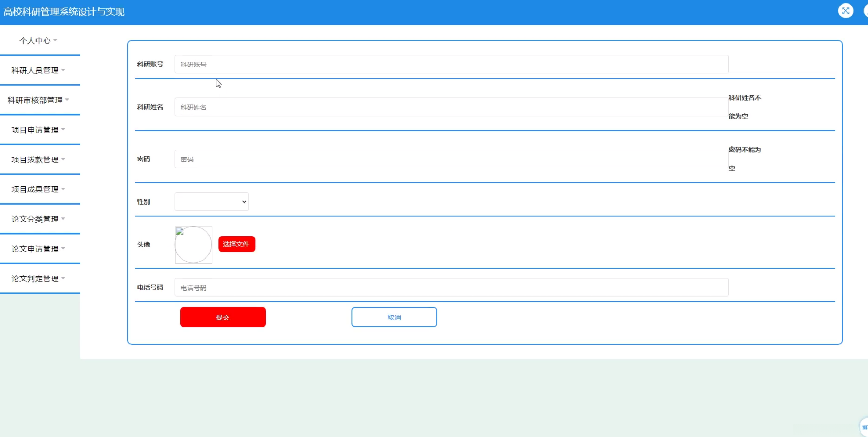Open the 项目拨款管理 menu item
Image resolution: width=868 pixels, height=437 pixels.
(38, 160)
